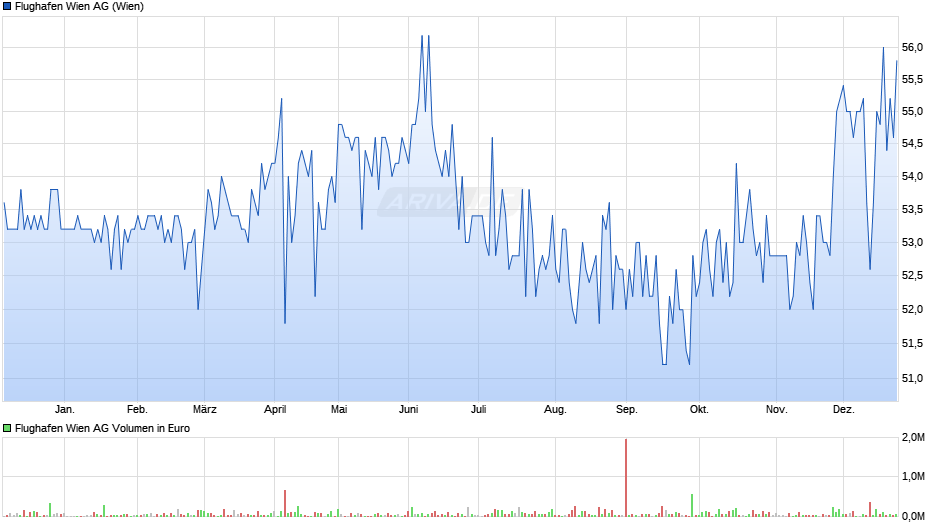Click the 56,0 price axis value

912,47
